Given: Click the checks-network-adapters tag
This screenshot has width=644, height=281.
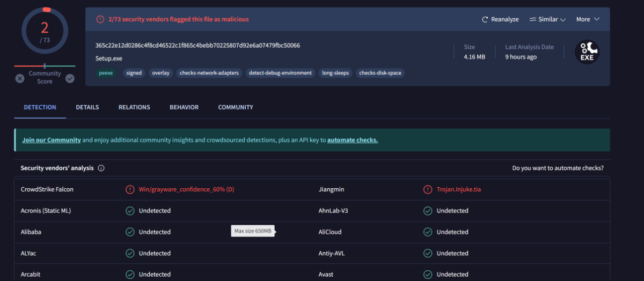Looking at the screenshot, I should pos(209,73).
